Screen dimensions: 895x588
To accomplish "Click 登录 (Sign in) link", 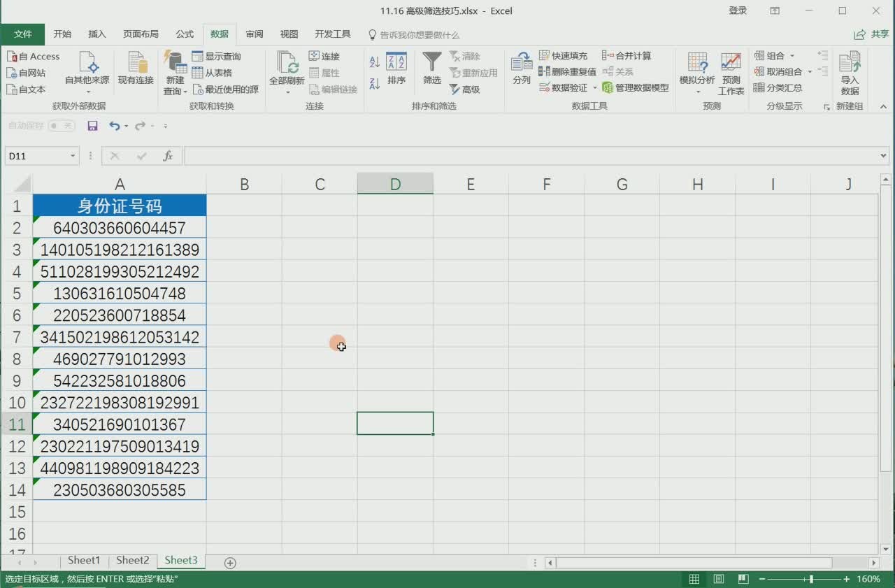I will (738, 10).
